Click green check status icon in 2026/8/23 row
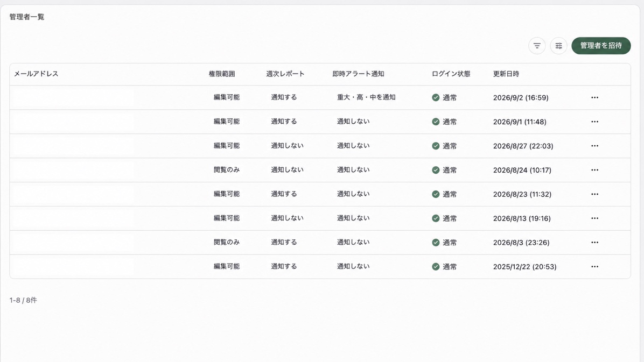Viewport: 644px width, 362px height. click(436, 194)
